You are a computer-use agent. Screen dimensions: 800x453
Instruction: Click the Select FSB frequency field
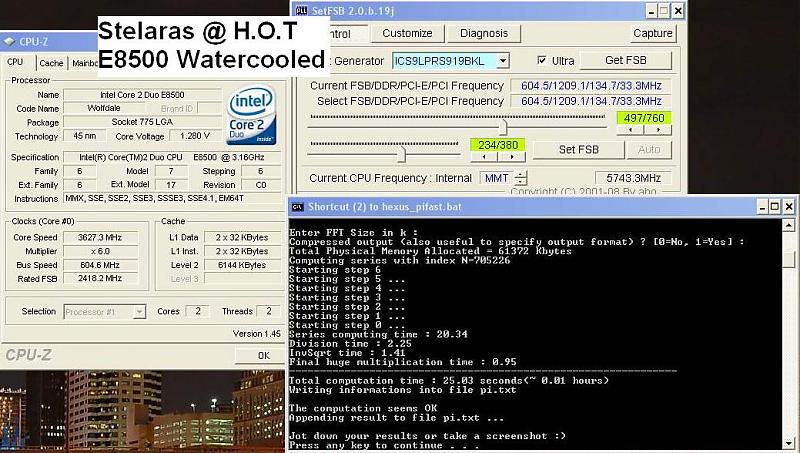[x=591, y=101]
